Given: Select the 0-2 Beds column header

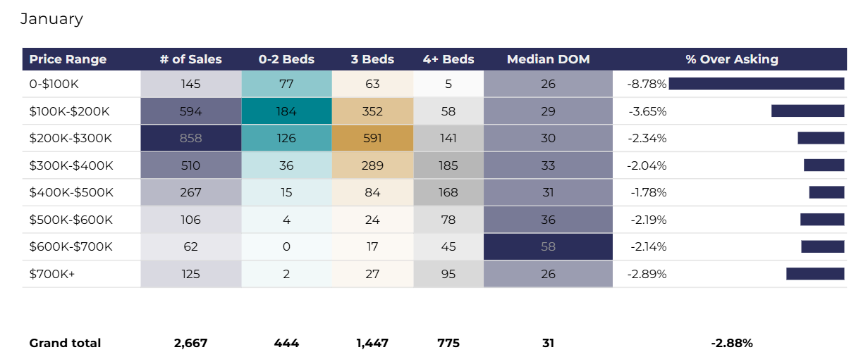Looking at the screenshot, I should 286,59.
